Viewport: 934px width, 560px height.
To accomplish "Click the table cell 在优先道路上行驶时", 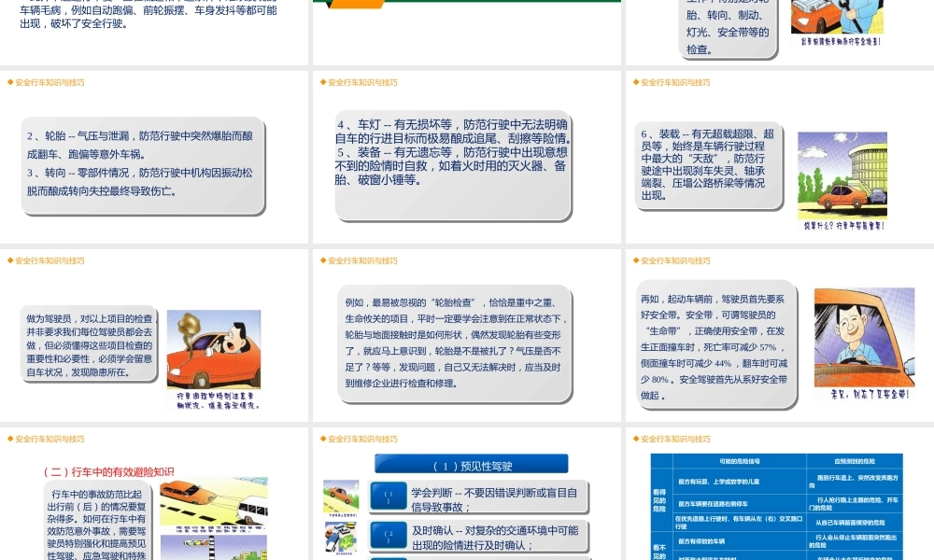I will click(739, 523).
